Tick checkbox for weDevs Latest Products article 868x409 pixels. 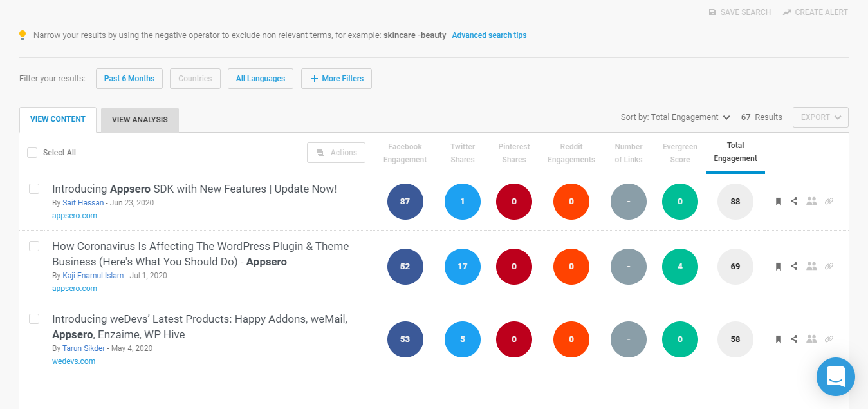pyautogui.click(x=34, y=319)
